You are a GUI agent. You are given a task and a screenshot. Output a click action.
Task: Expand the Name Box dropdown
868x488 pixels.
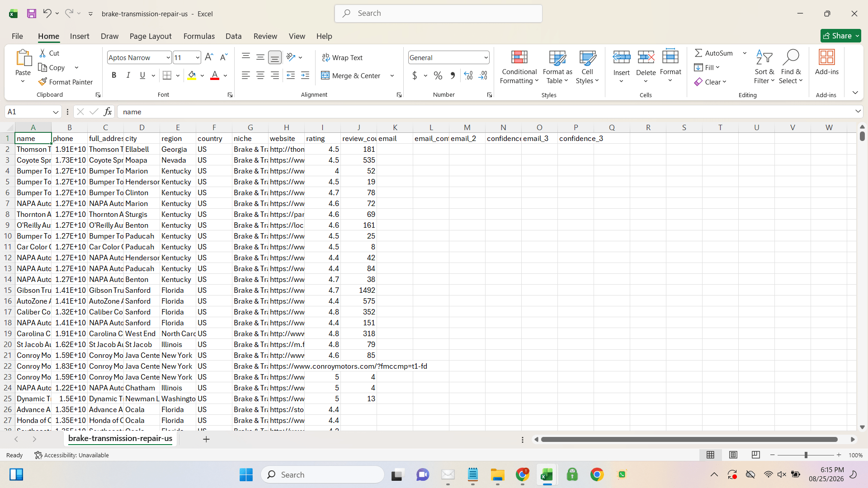56,112
